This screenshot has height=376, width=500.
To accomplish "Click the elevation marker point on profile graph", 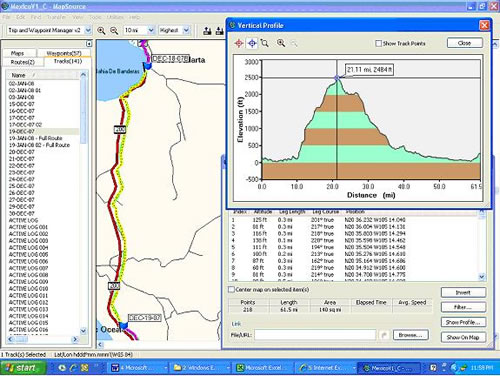I will tap(337, 78).
